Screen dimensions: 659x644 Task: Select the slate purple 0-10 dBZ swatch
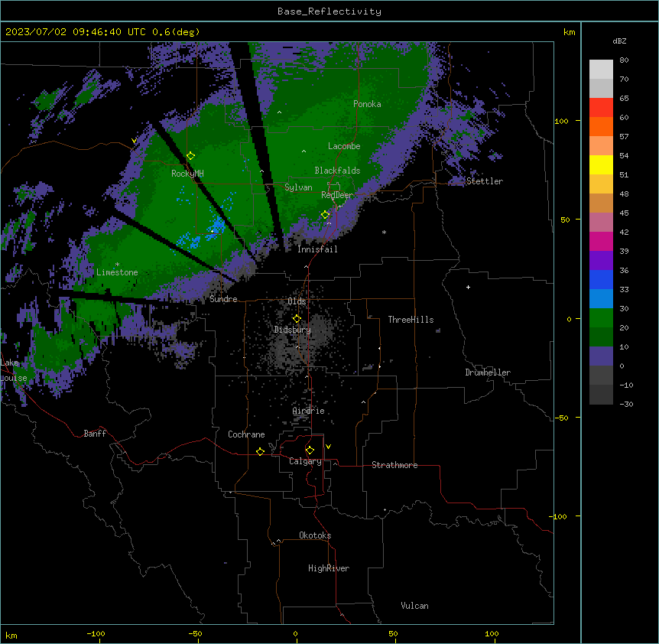tap(601, 356)
